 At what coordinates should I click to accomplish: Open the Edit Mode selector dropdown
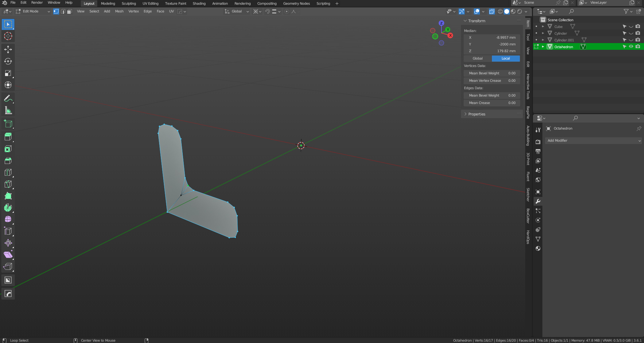tap(33, 11)
